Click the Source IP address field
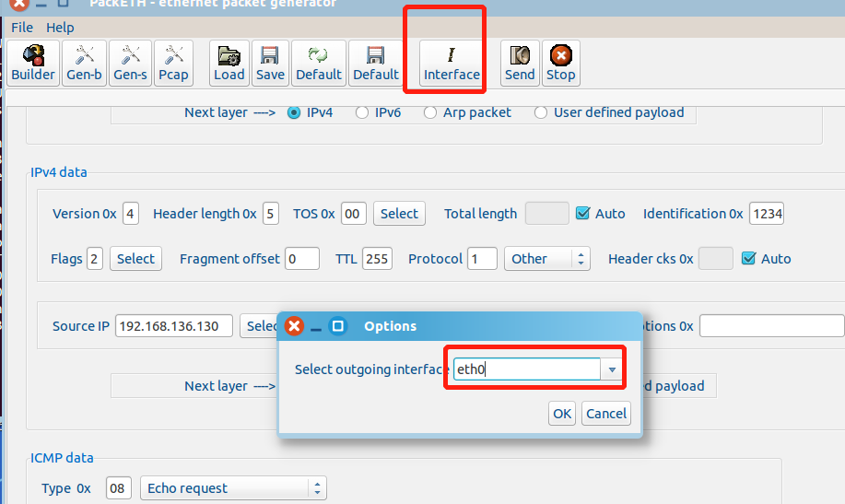This screenshot has width=845, height=504. pos(174,326)
